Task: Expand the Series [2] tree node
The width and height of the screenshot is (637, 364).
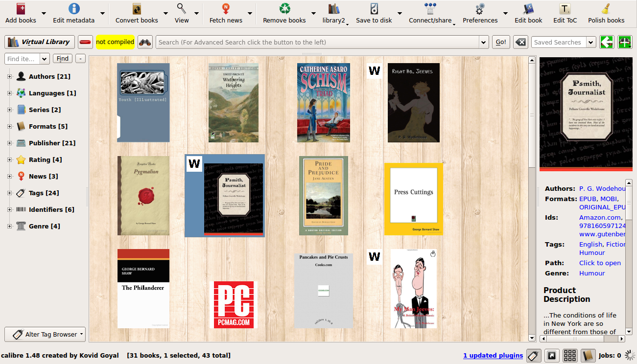Action: click(9, 110)
